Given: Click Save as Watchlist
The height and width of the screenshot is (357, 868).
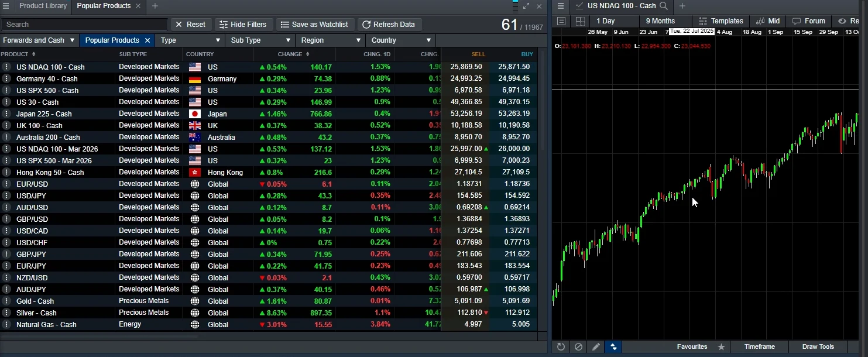Looking at the screenshot, I should (x=314, y=25).
